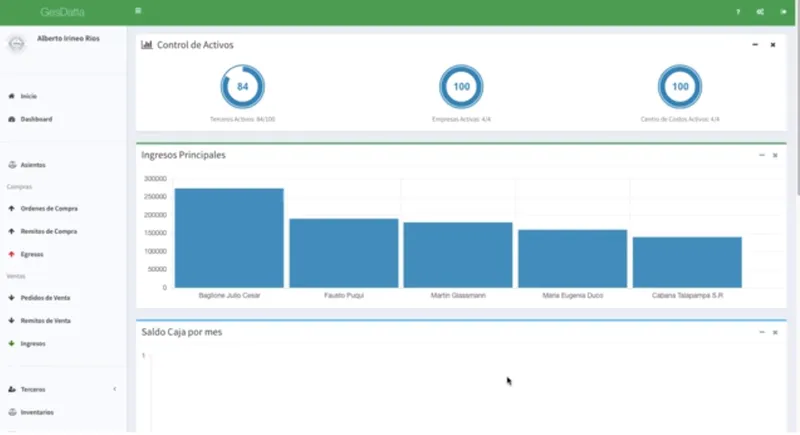Open Ordenes de Compra menu item

click(x=49, y=209)
